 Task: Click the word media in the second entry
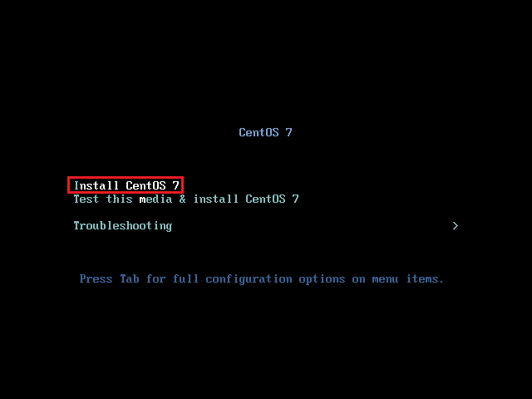pos(155,199)
